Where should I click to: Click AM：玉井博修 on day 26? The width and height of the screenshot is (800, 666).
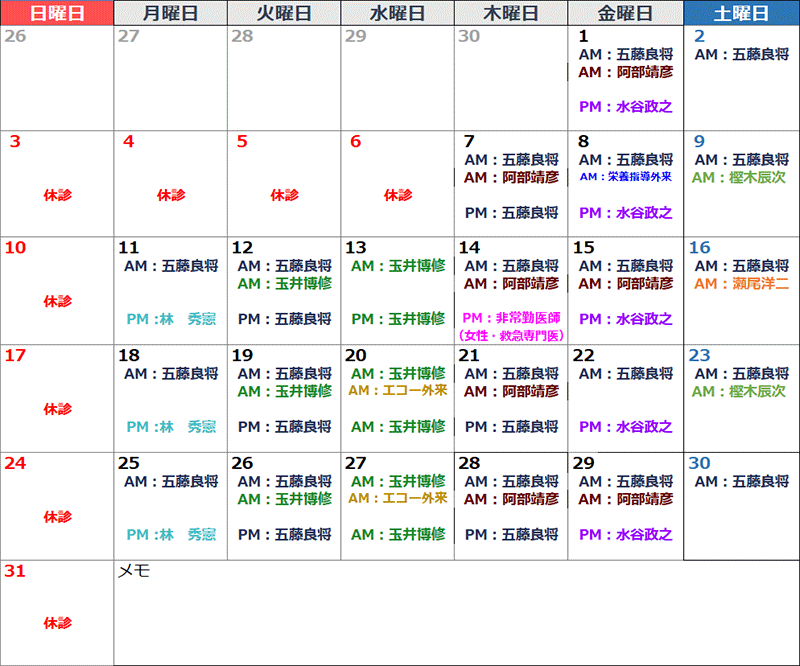pyautogui.click(x=284, y=499)
